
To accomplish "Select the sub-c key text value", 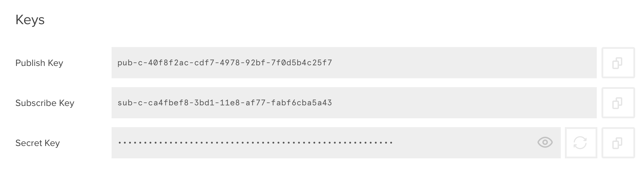I will (x=225, y=103).
